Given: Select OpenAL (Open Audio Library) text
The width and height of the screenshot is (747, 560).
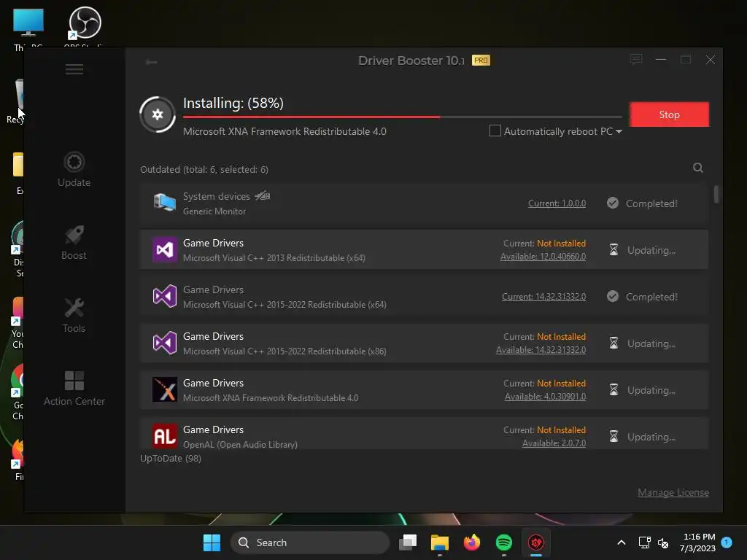Looking at the screenshot, I should (x=240, y=444).
